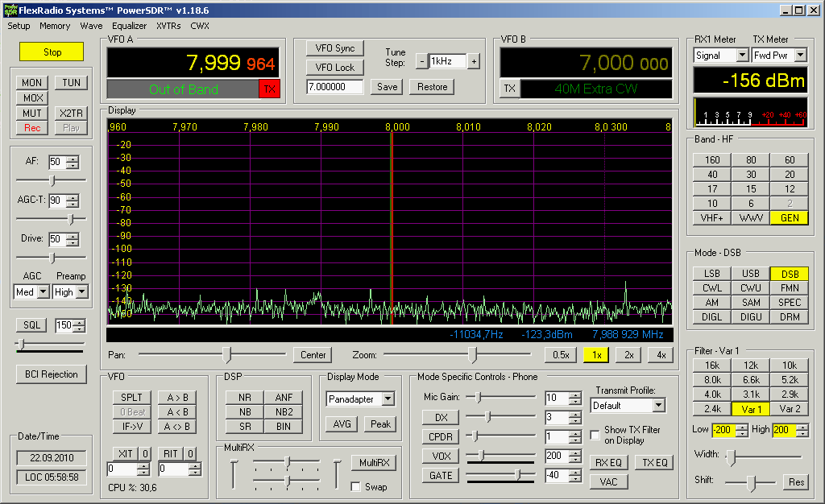Open the CWX menu
Screen dimensions: 825x504
pos(200,26)
